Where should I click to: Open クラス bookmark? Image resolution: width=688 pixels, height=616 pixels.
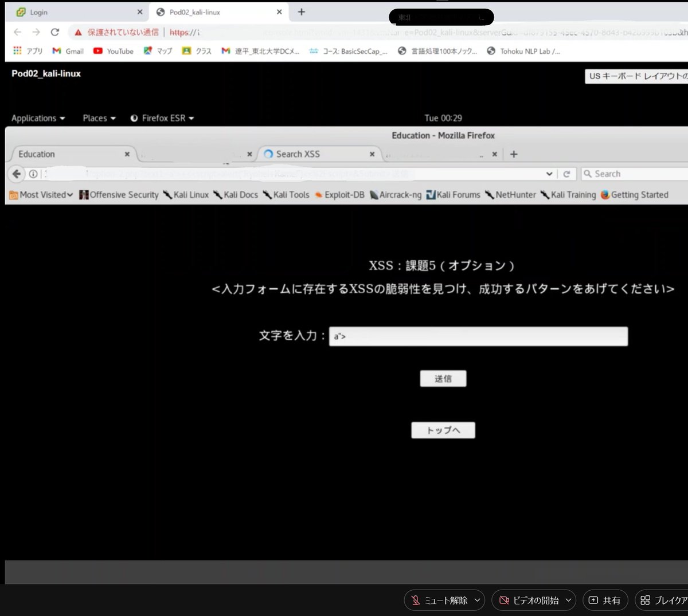(197, 51)
